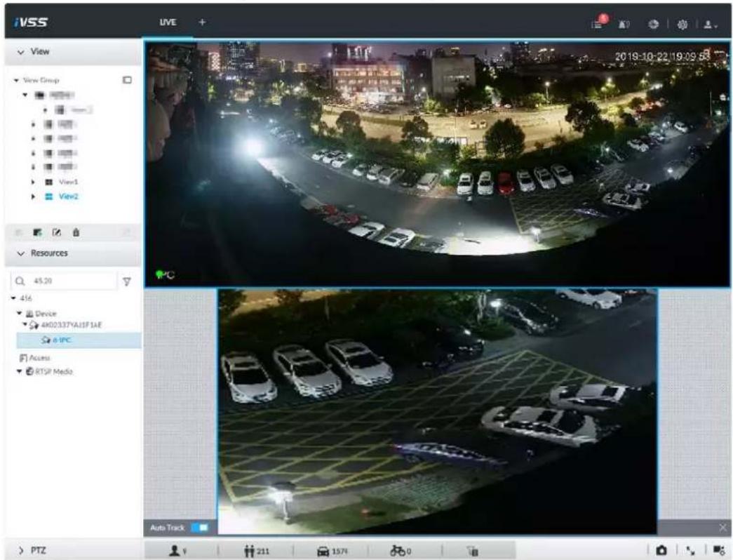Click the people count icon showing 211

[249, 551]
